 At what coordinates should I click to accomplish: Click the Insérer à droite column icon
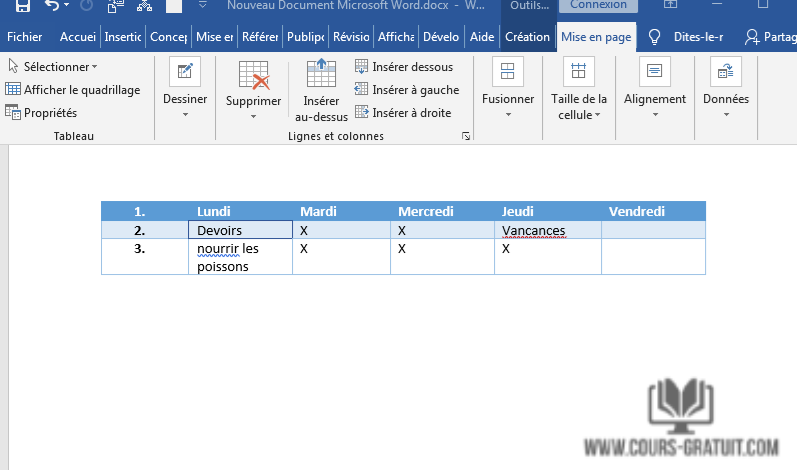tap(362, 112)
